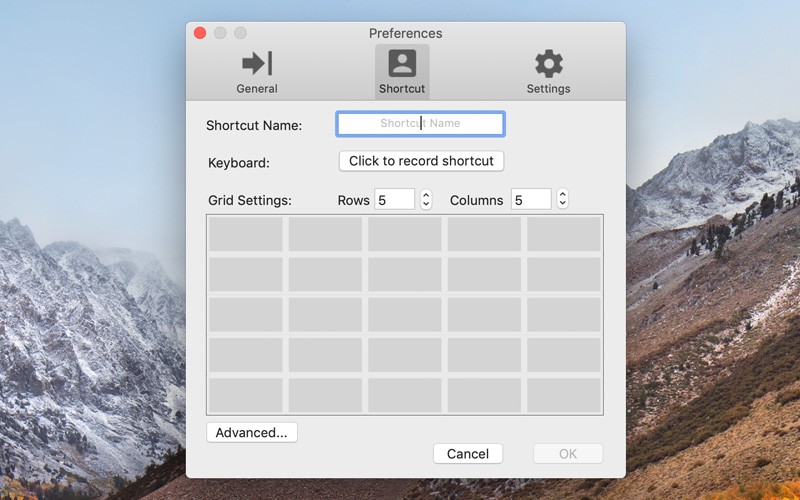Cancel the shortcut dialog
800x500 pixels.
468,454
